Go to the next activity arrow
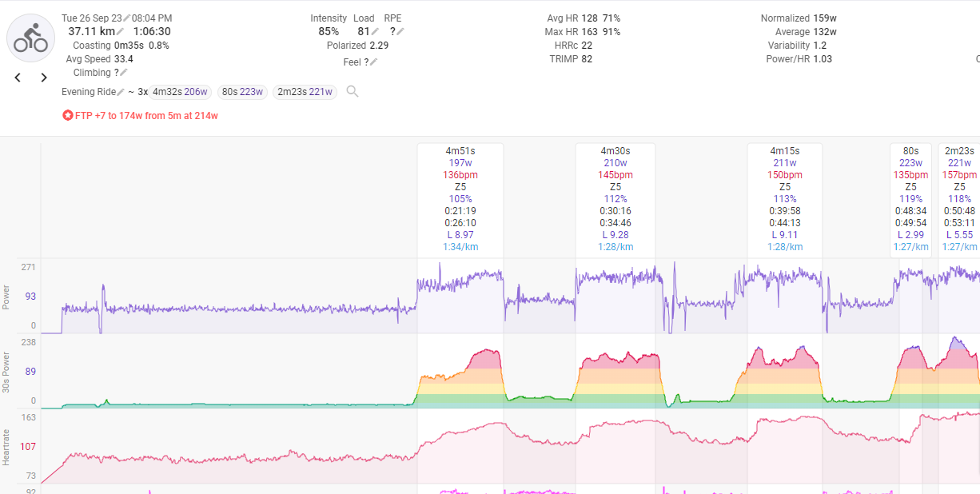Screen dimensions: 980x494 (x=44, y=78)
